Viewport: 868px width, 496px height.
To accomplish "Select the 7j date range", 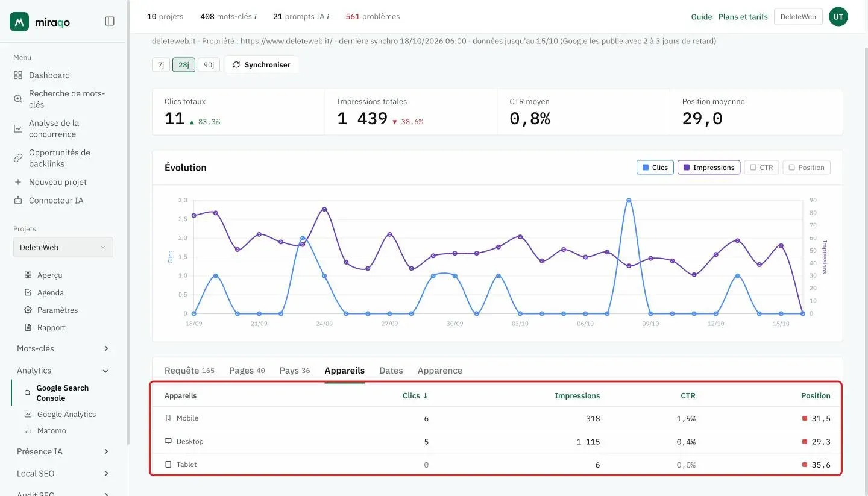I will point(161,64).
